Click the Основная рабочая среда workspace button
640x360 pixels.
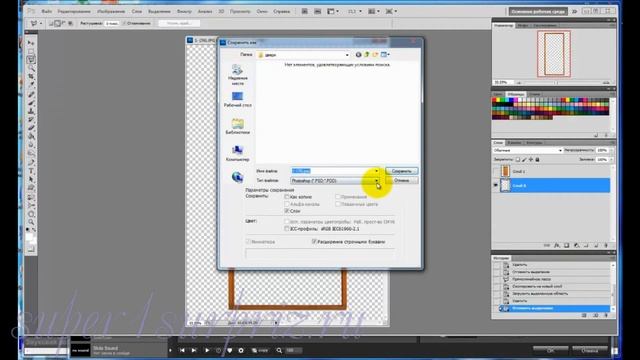click(x=538, y=11)
